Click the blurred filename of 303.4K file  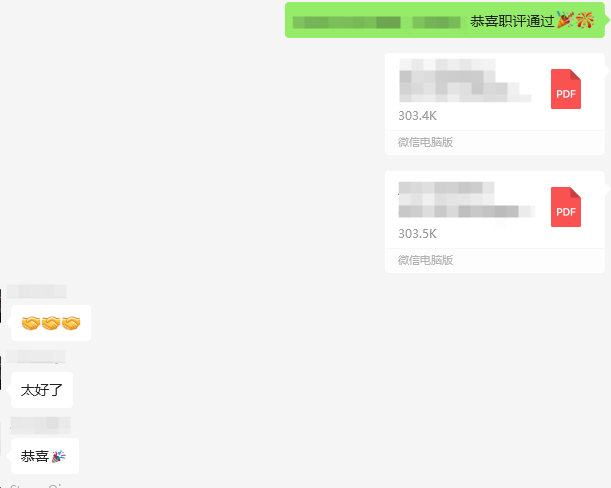(x=465, y=81)
